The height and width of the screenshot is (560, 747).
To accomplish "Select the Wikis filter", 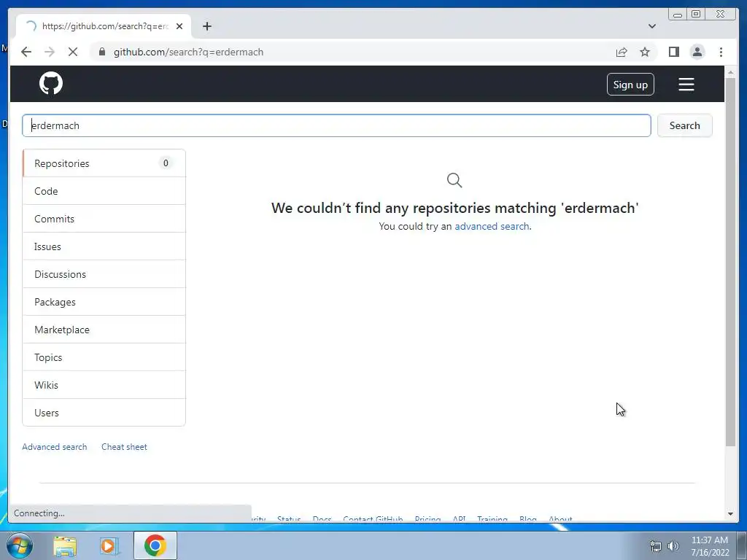I will [x=104, y=385].
